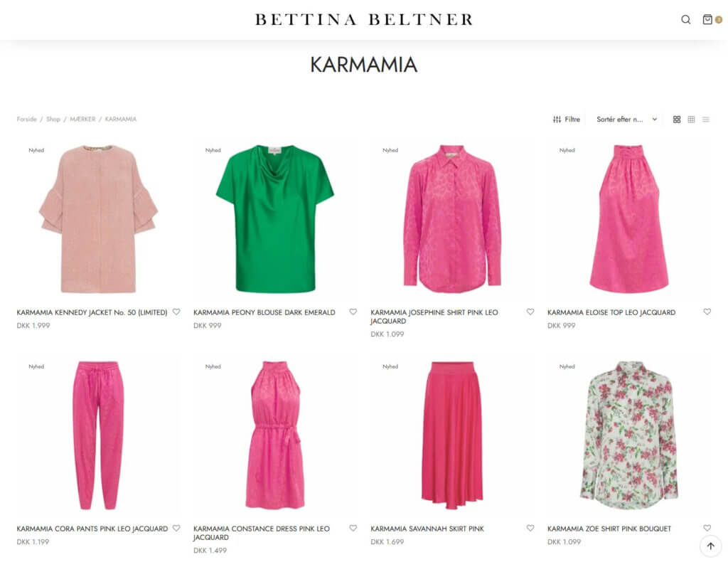Open Karmamia Josephine Shirt Pink Leo title

coord(434,317)
